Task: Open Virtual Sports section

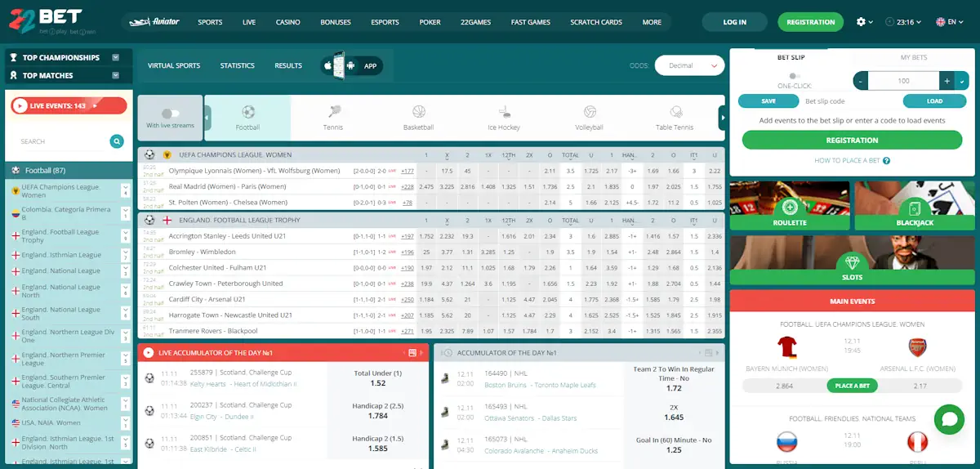Action: tap(174, 65)
